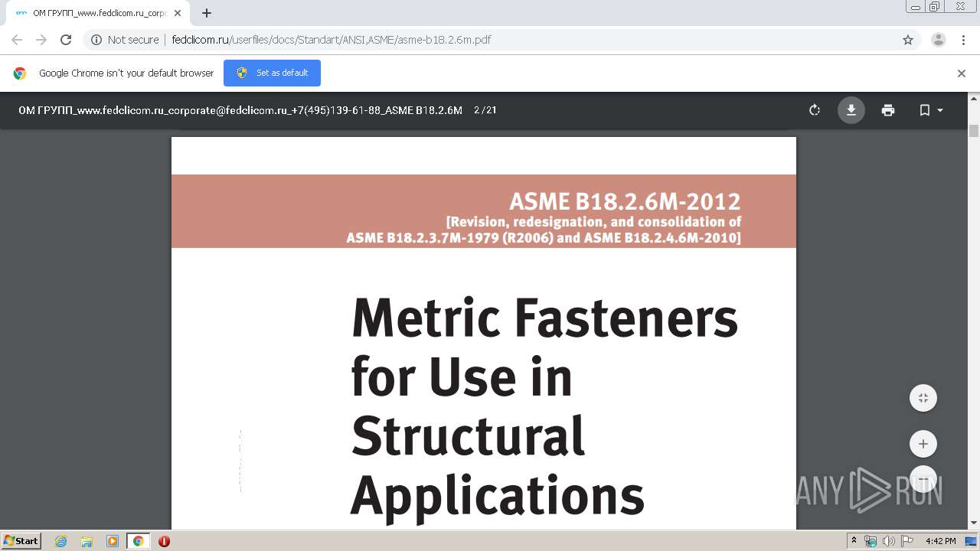Click the scrollbar up arrow
Viewport: 980px width, 551px height.
click(974, 97)
